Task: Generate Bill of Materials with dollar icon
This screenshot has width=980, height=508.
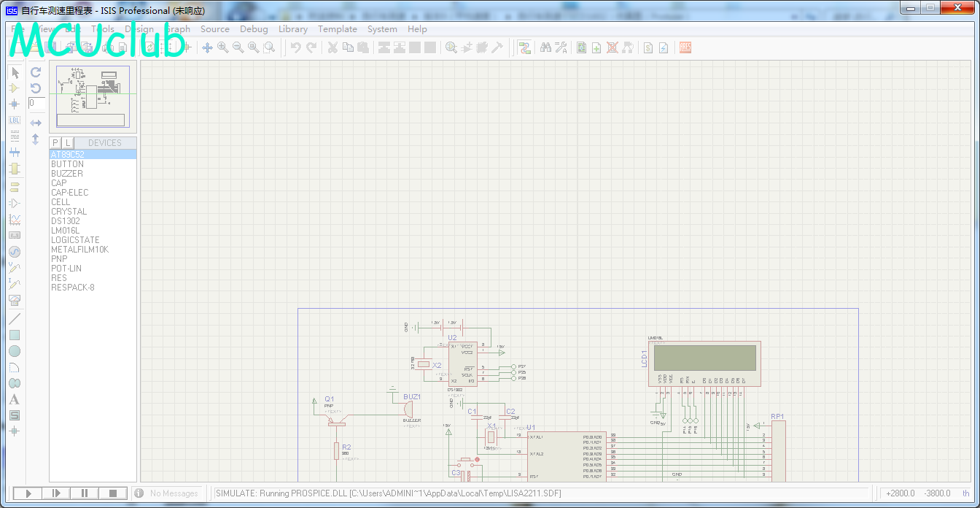Action: tap(648, 47)
